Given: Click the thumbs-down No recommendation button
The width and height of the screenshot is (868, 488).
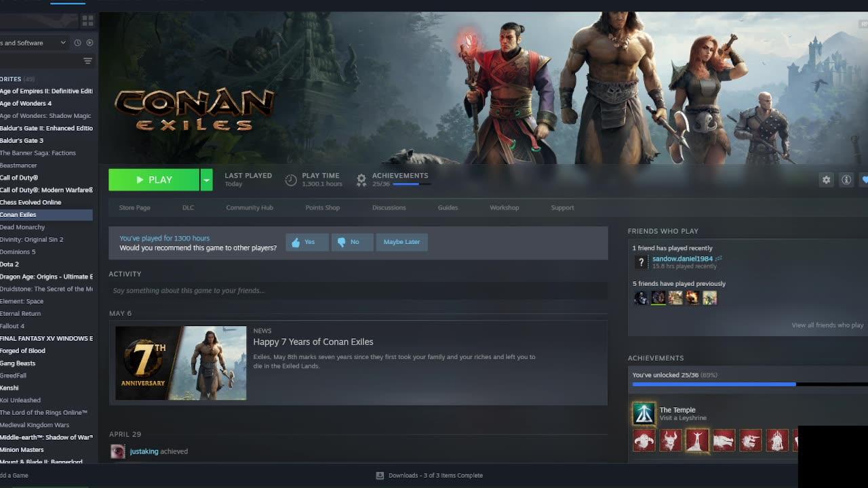Looking at the screenshot, I should (352, 242).
